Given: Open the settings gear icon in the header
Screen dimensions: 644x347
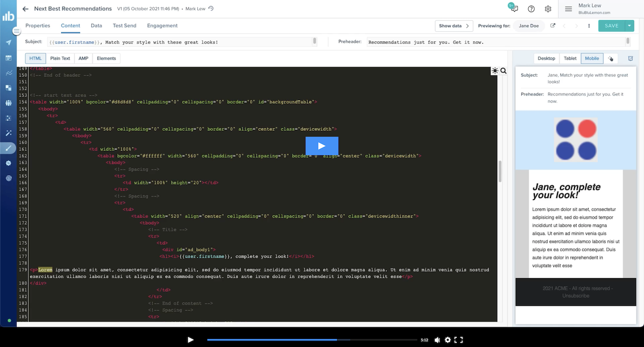Looking at the screenshot, I should point(548,9).
